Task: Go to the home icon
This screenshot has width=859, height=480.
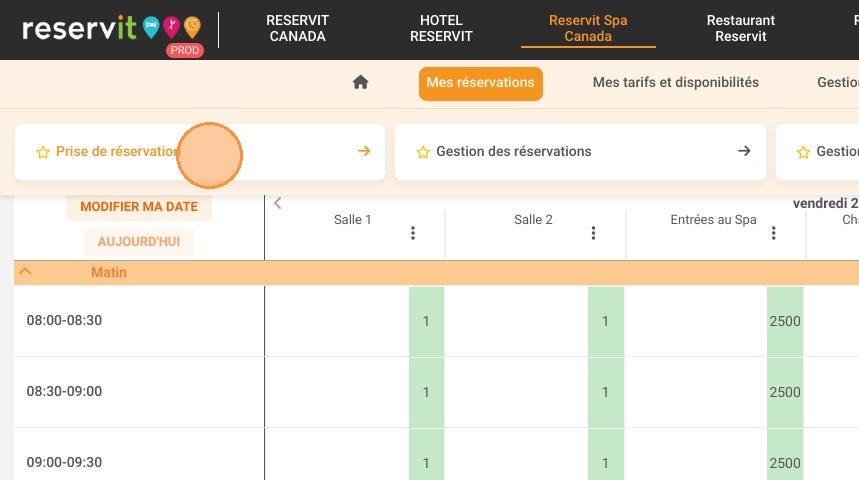Action: pos(360,82)
